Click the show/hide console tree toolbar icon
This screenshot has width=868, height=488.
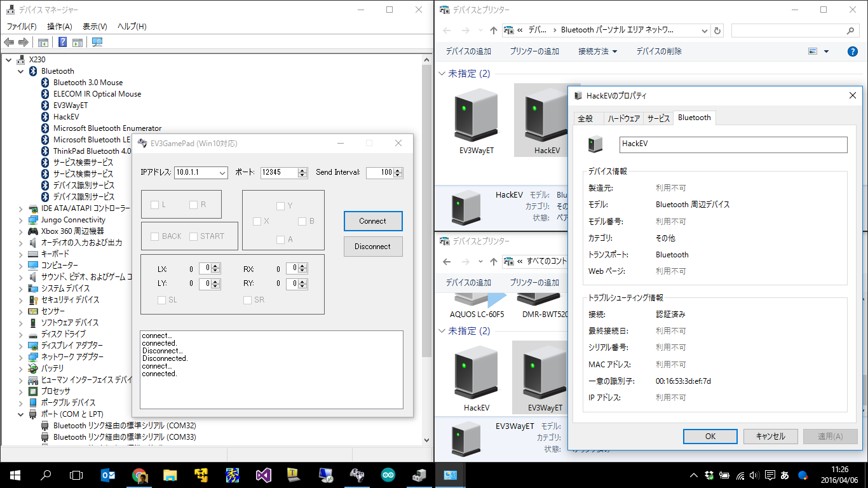pos(43,43)
